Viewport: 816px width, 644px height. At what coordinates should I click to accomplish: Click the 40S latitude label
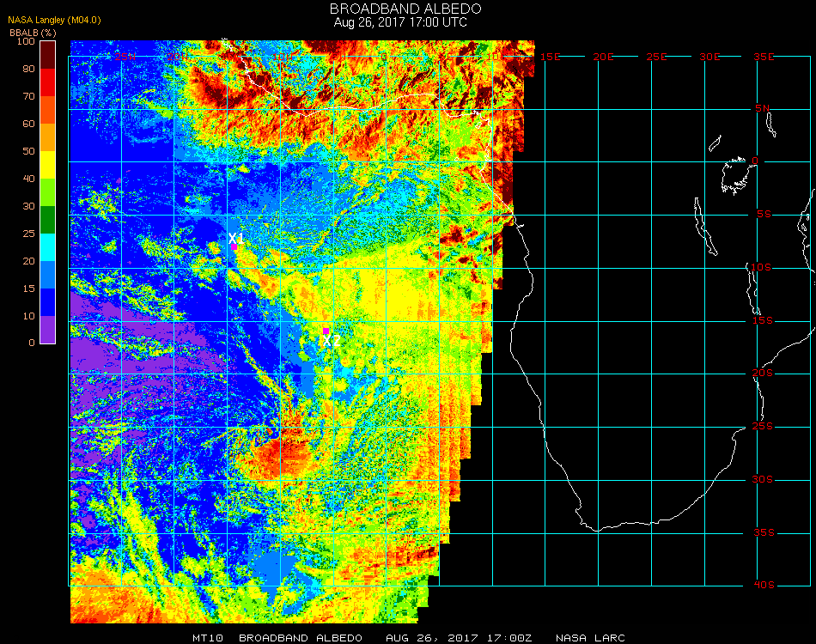click(x=764, y=586)
